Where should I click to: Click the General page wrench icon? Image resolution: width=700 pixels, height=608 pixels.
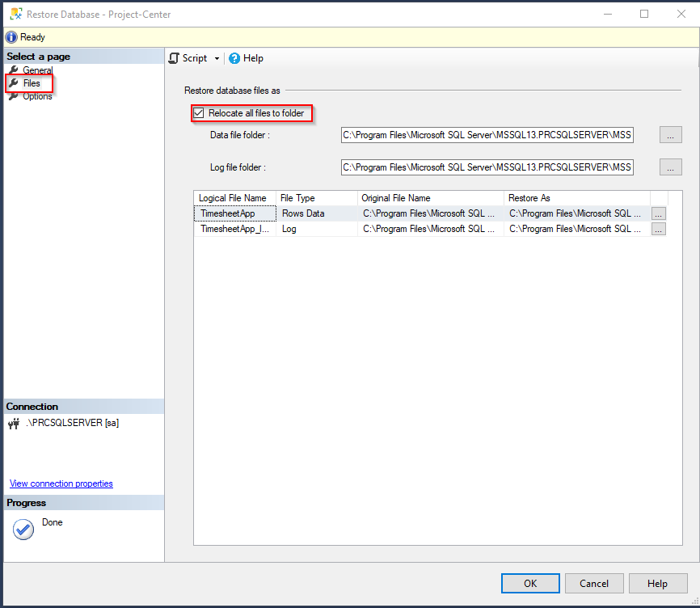pyautogui.click(x=14, y=70)
